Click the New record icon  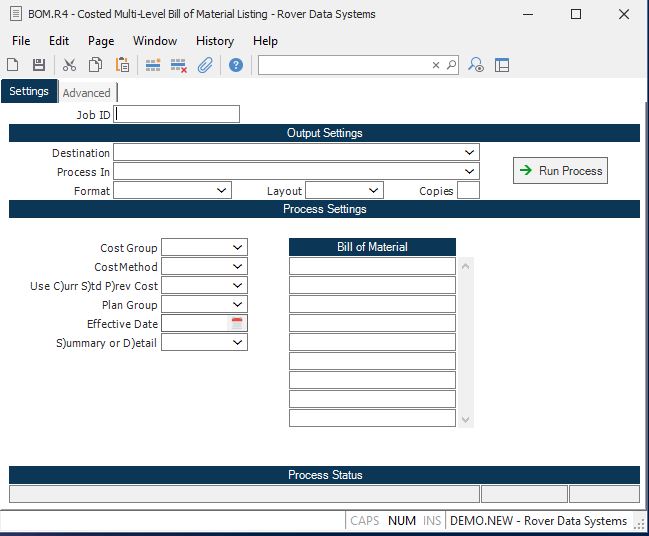[x=13, y=65]
